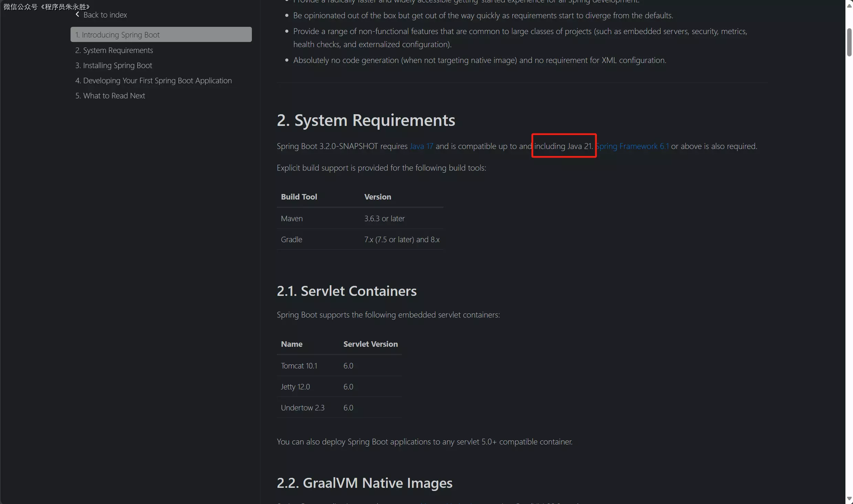
Task: Click the "Build Tool" column header
Action: click(299, 197)
